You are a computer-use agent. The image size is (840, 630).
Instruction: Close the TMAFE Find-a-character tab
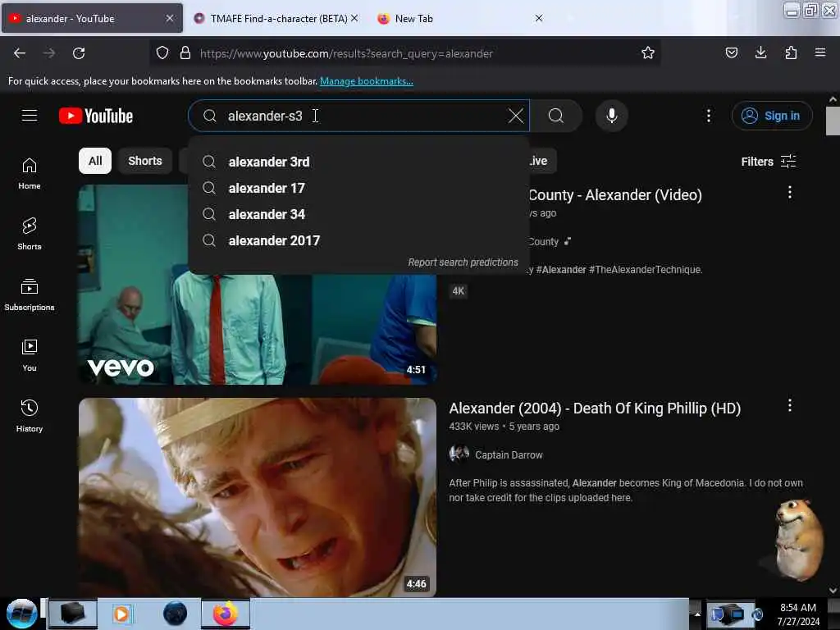pyautogui.click(x=354, y=18)
